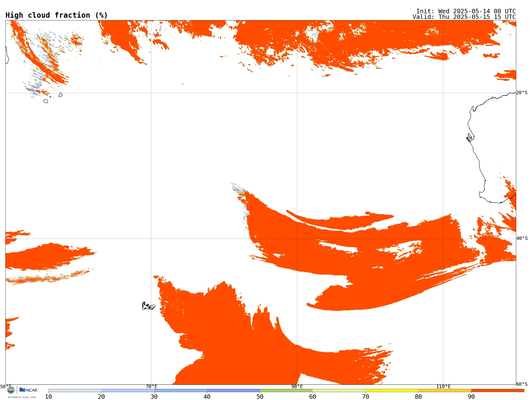This screenshot has width=532, height=400.
Task: Click the 110°E longitude label
Action: (x=443, y=386)
